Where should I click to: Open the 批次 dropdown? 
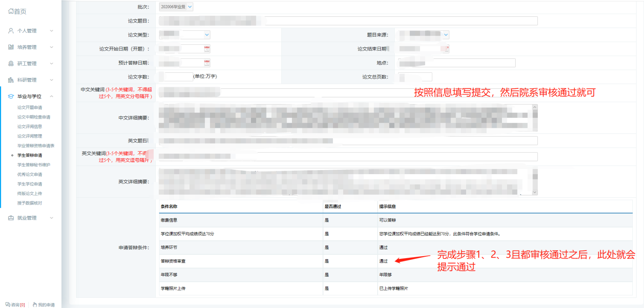pyautogui.click(x=190, y=7)
